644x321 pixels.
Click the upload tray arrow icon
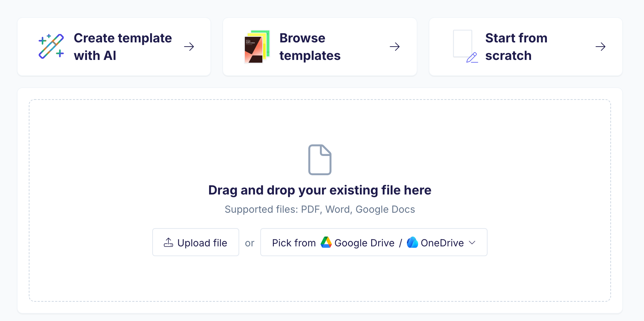coord(168,243)
